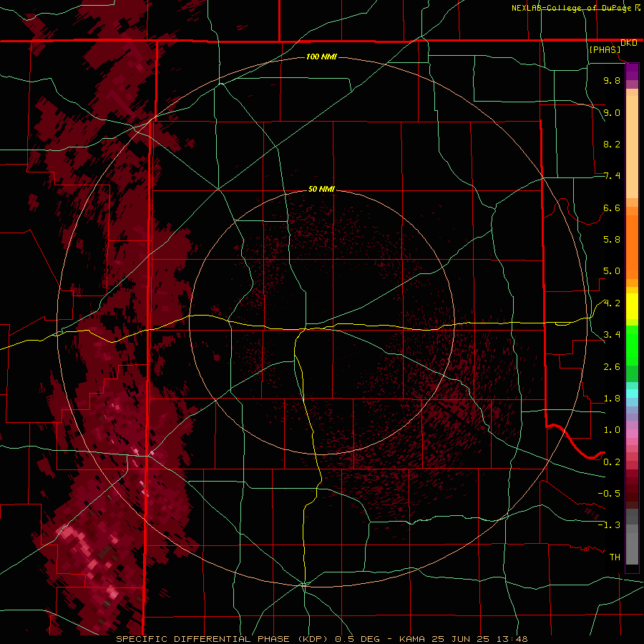Click the 9.8 value on the scale

tap(612, 80)
